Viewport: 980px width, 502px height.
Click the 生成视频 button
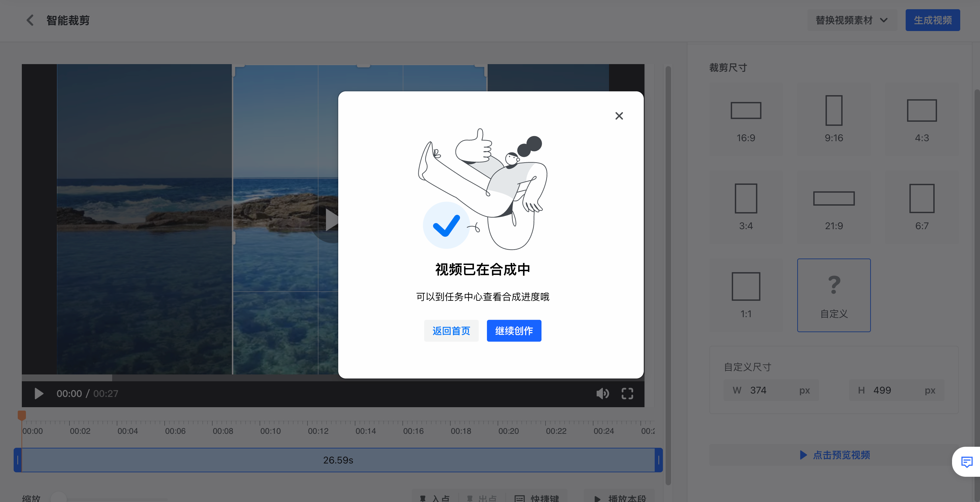(x=933, y=20)
